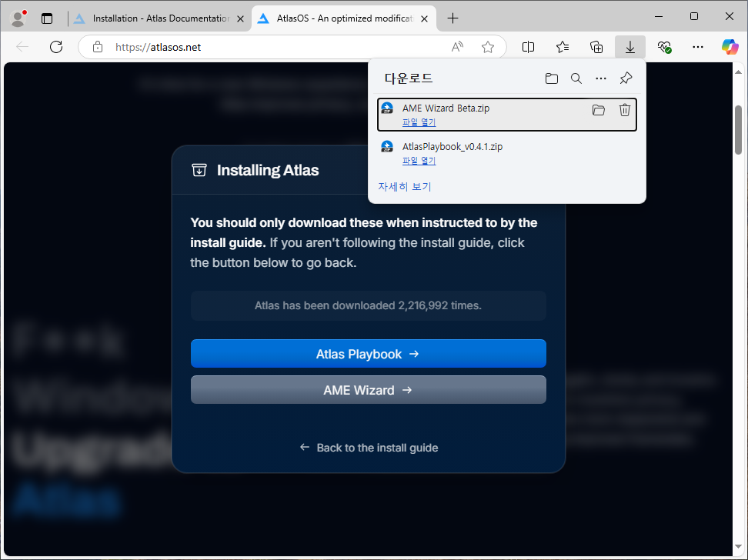Click the page scrollbar thumb
748x560 pixels.
(x=738, y=130)
